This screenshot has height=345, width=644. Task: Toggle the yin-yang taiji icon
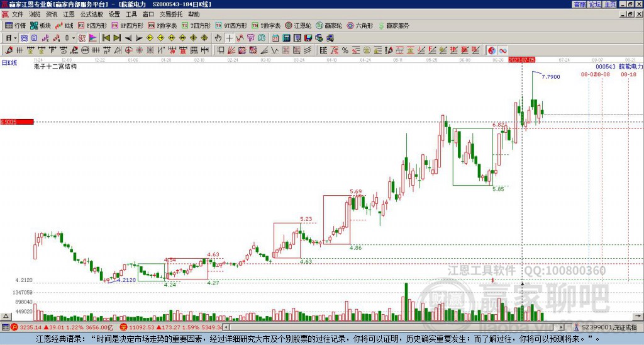tap(491, 50)
